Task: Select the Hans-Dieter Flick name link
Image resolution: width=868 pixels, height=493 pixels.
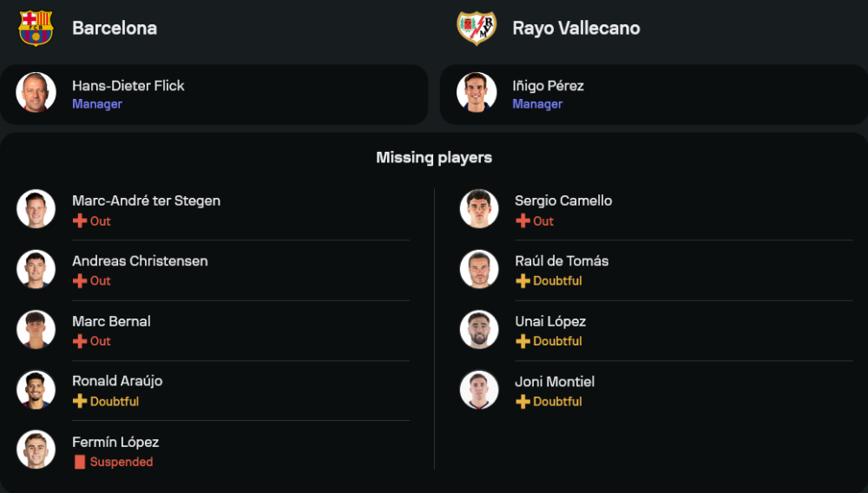Action: click(x=128, y=86)
